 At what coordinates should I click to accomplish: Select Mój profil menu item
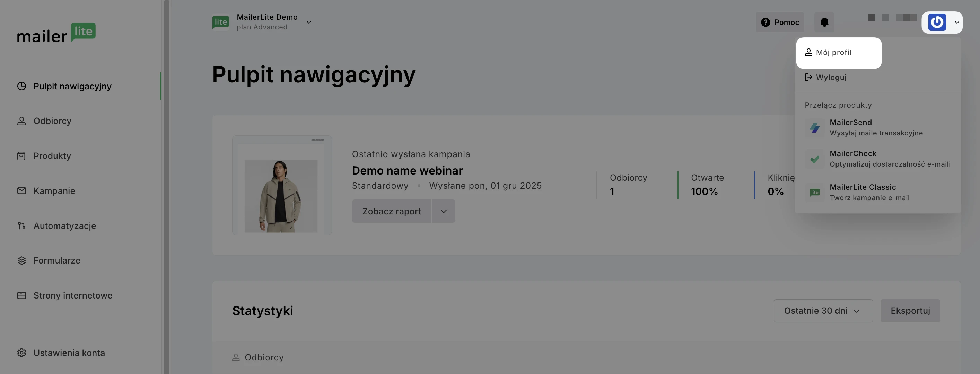833,52
